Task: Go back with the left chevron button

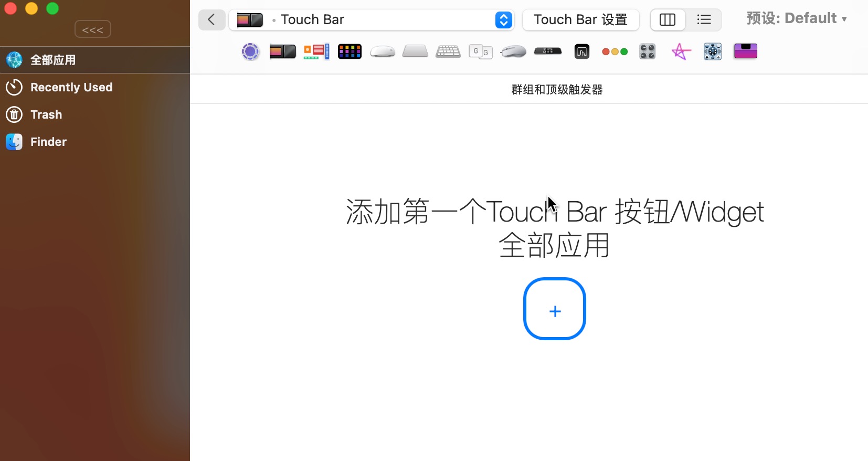Action: pyautogui.click(x=212, y=20)
